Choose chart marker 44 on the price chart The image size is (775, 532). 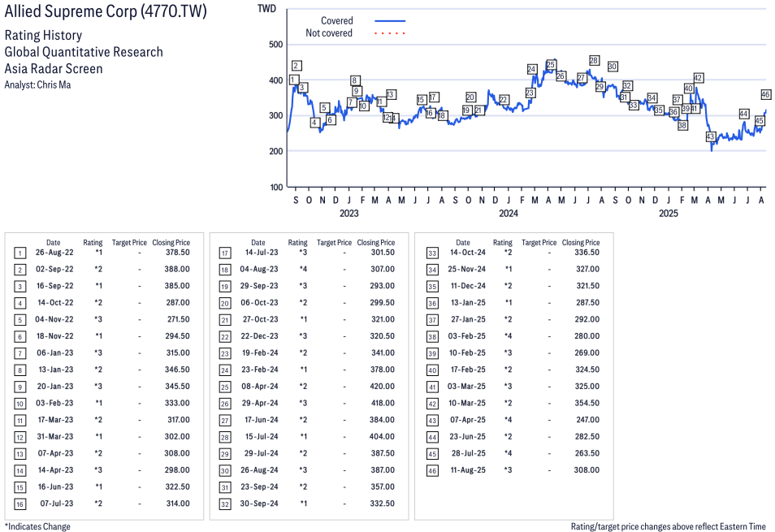point(743,114)
